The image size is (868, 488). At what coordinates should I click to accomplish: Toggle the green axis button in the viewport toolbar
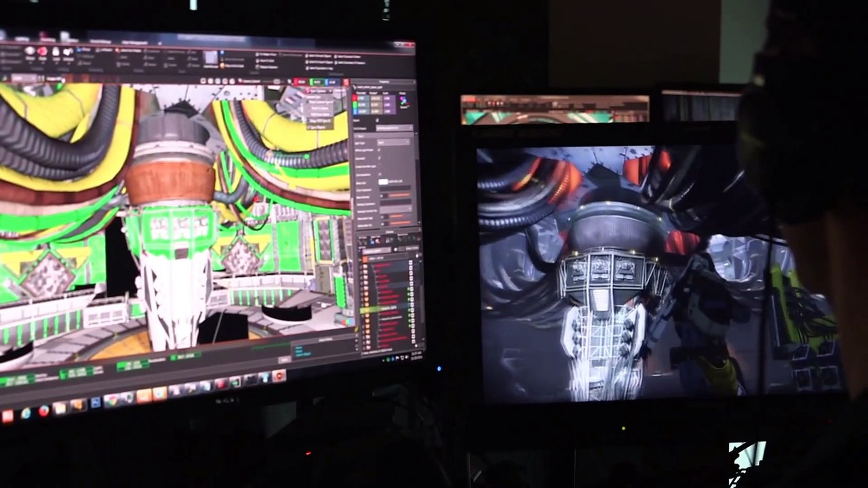(x=316, y=81)
